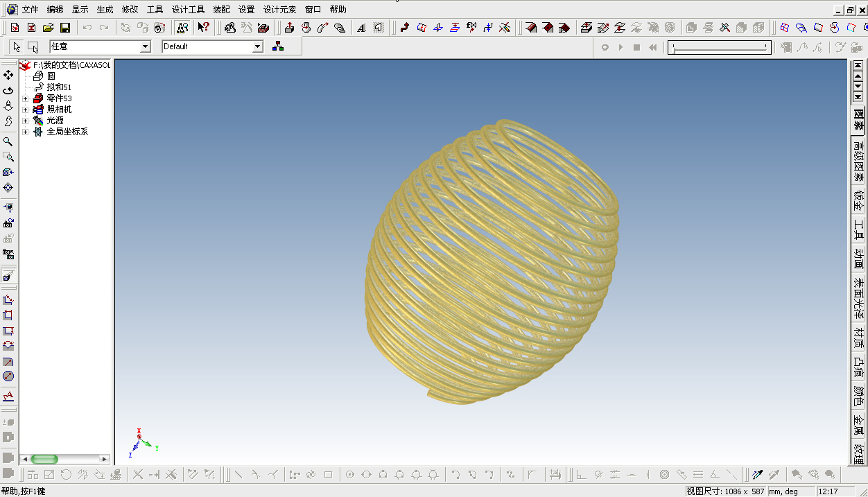868x497 pixels.
Task: Select the zoom window tool
Action: pyautogui.click(x=8, y=157)
